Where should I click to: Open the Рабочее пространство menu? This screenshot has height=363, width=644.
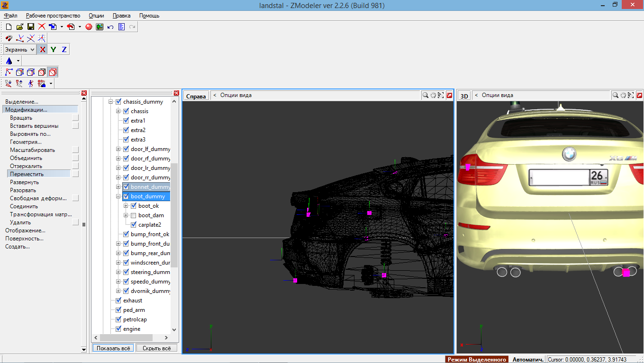53,16
